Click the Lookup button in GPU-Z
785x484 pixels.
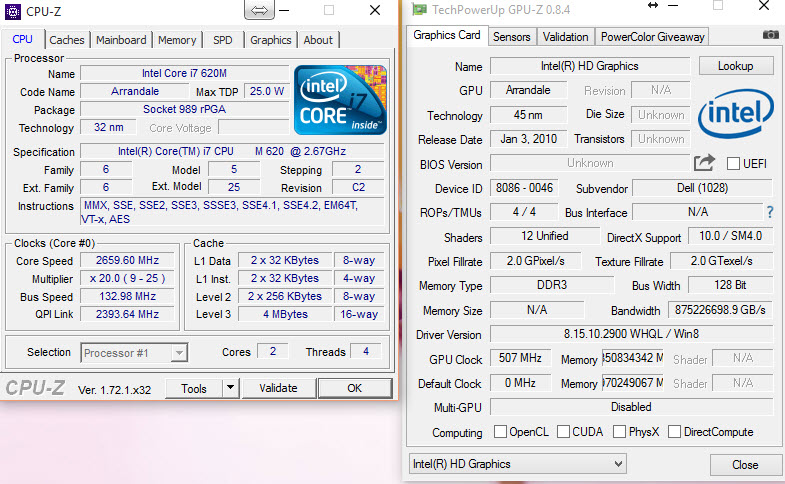tap(735, 66)
